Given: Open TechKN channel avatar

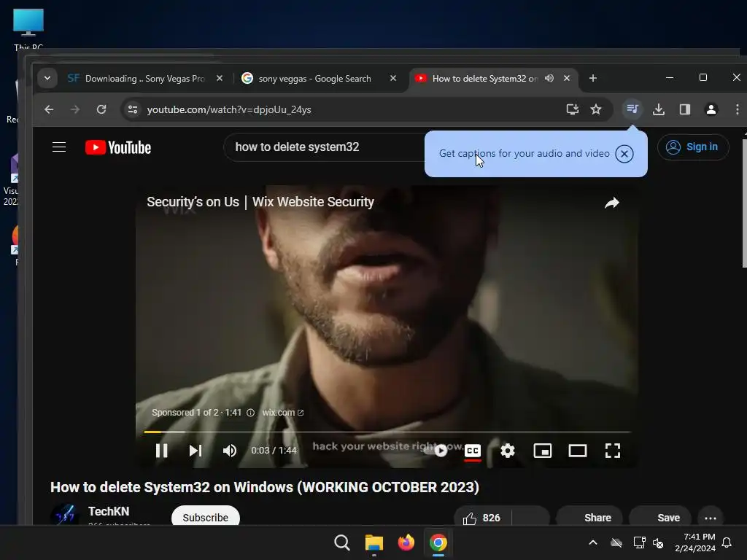Looking at the screenshot, I should coord(65,515).
